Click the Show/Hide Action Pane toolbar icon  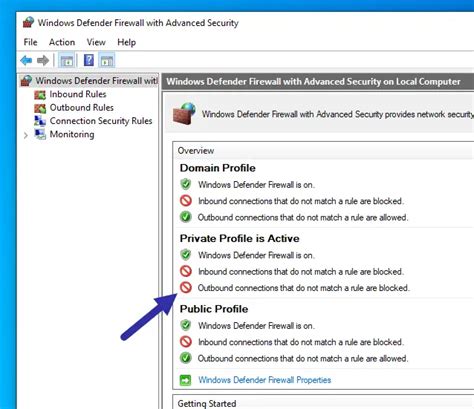pos(107,61)
